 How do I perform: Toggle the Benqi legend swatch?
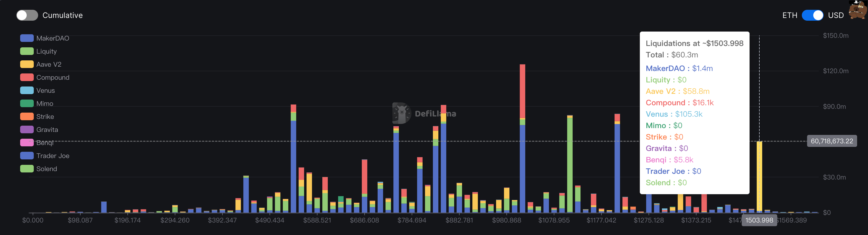[27, 143]
